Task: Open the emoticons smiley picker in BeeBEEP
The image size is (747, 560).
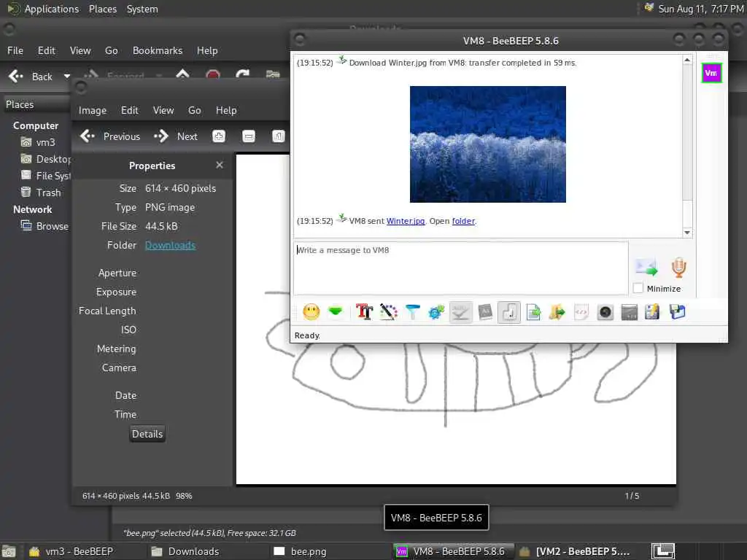Action: tap(311, 312)
